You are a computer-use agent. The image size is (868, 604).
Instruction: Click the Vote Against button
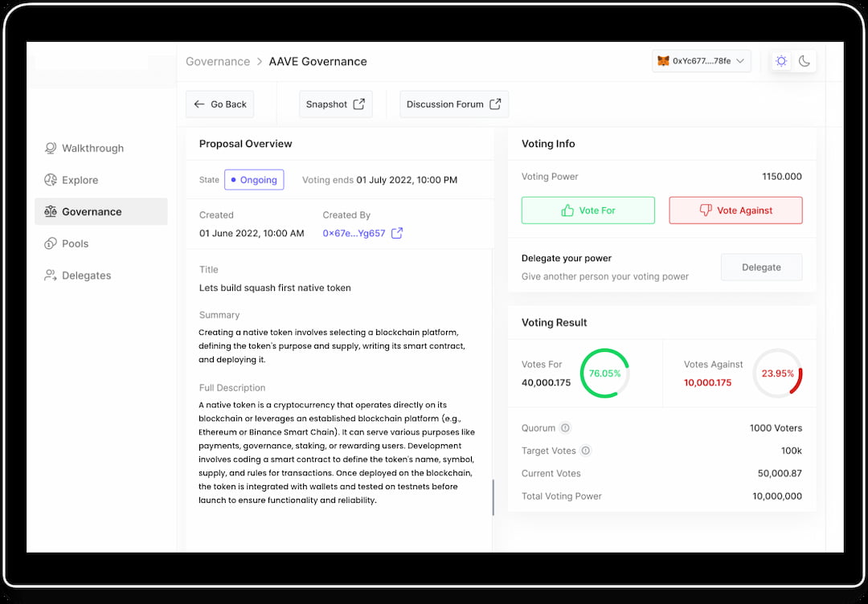pyautogui.click(x=735, y=210)
